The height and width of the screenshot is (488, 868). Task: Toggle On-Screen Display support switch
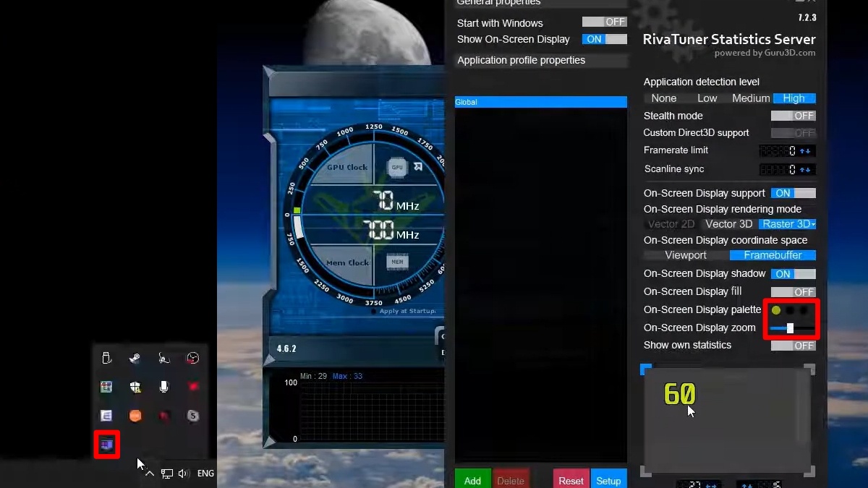tap(793, 193)
